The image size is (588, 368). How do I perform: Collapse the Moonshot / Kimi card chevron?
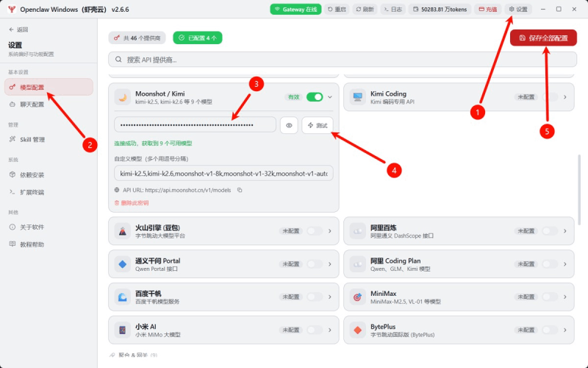tap(330, 97)
